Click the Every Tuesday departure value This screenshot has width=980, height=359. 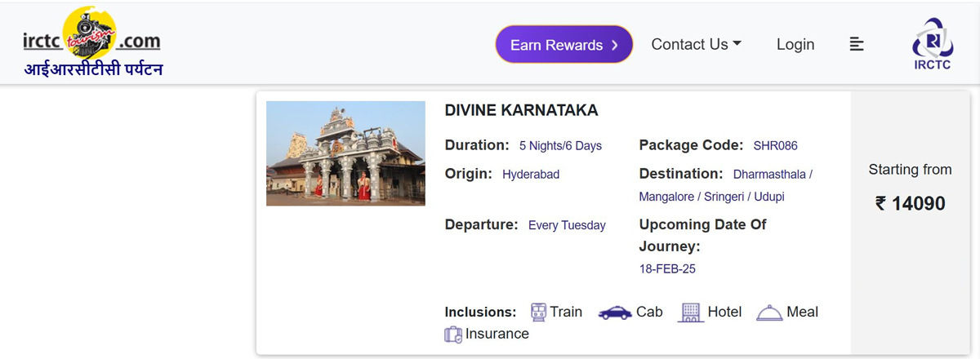coord(567,225)
